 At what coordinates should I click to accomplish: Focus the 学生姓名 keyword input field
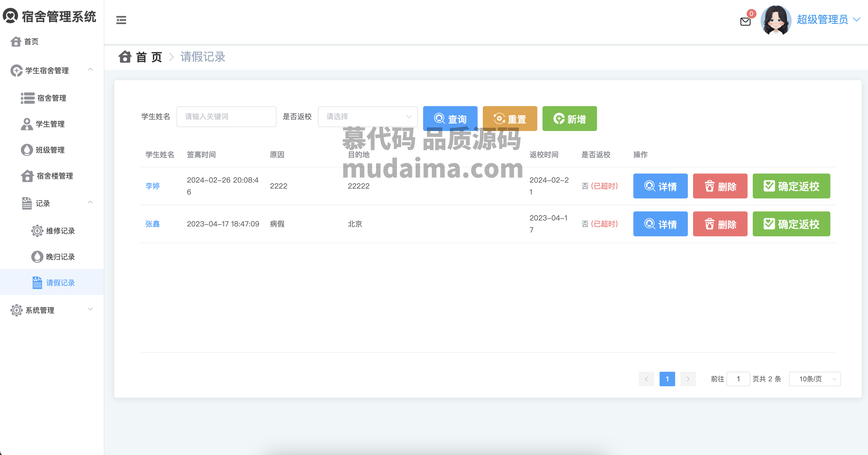pos(226,116)
